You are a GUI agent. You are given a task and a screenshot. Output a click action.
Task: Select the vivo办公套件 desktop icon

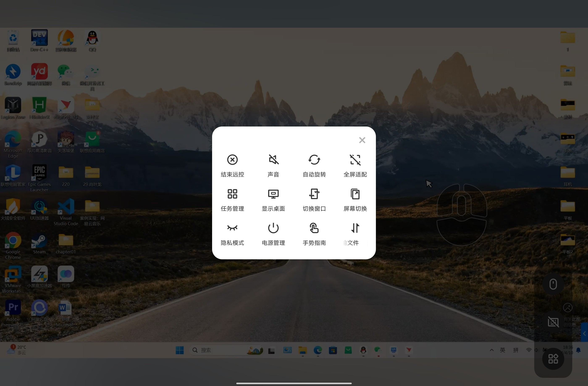click(x=66, y=108)
